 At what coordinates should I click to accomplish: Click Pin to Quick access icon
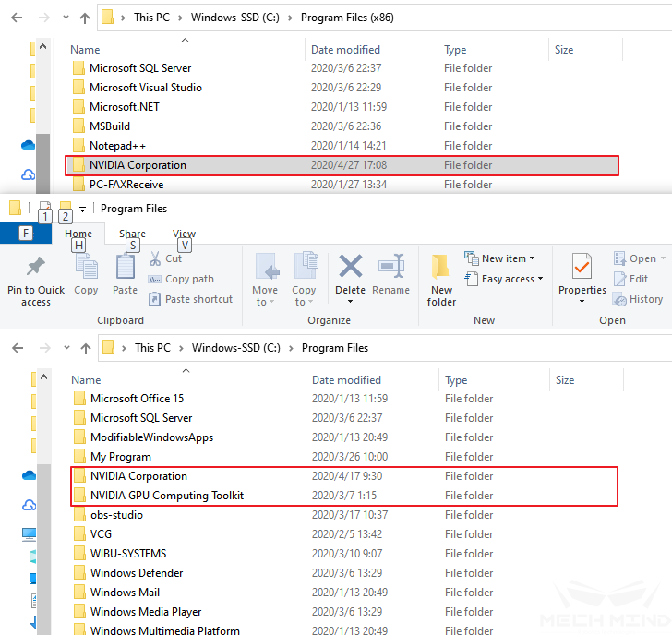(36, 267)
